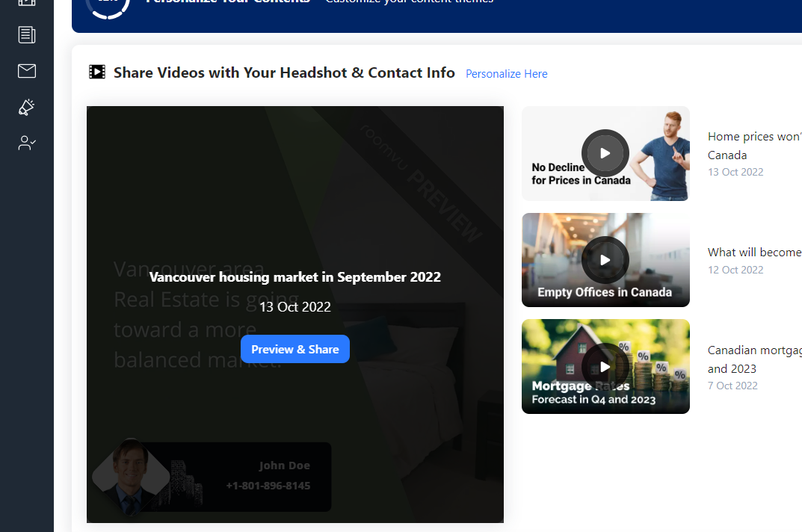Select the megaphone promotion icon in sidebar
The image size is (802, 532).
26,108
